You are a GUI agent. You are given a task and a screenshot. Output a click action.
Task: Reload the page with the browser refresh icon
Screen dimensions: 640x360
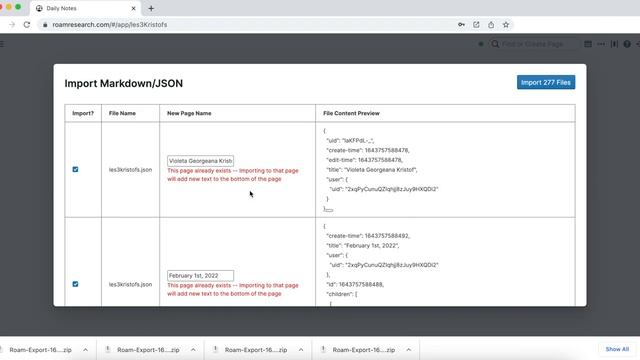click(27, 24)
